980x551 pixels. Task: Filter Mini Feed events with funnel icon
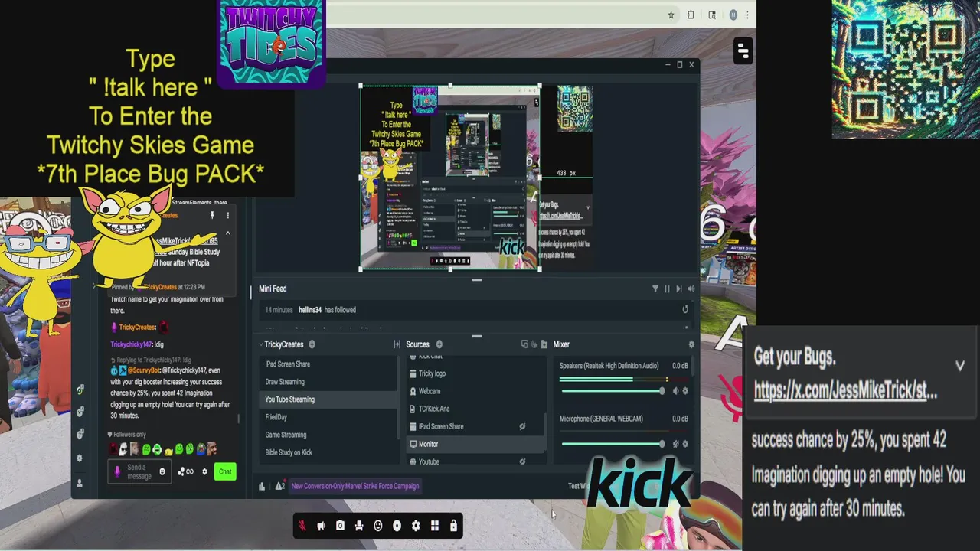pos(655,289)
